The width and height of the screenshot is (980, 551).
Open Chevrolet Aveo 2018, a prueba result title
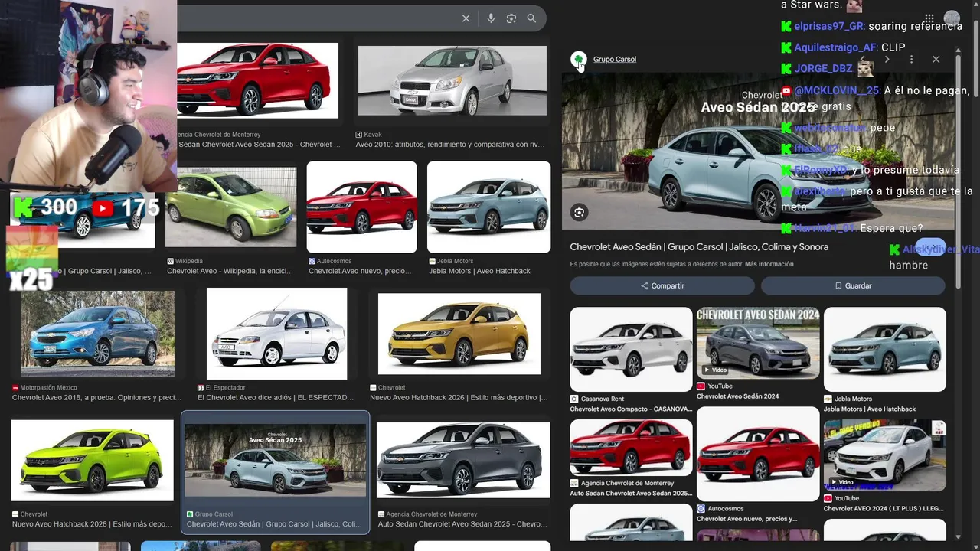click(x=96, y=398)
